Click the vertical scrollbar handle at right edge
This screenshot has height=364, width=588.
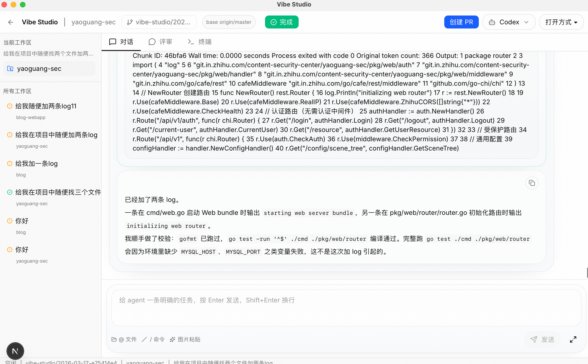(587, 273)
